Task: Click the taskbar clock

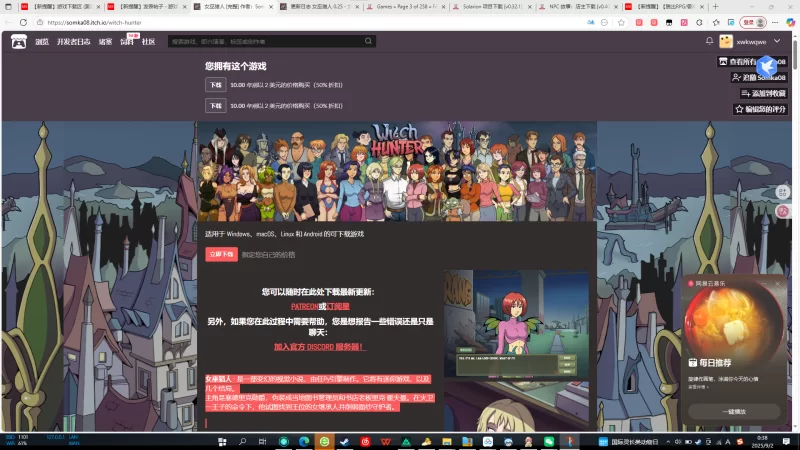Action: pos(762,442)
